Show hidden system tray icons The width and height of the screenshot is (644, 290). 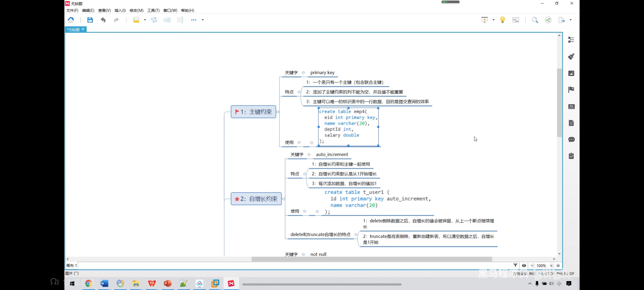tap(530, 284)
